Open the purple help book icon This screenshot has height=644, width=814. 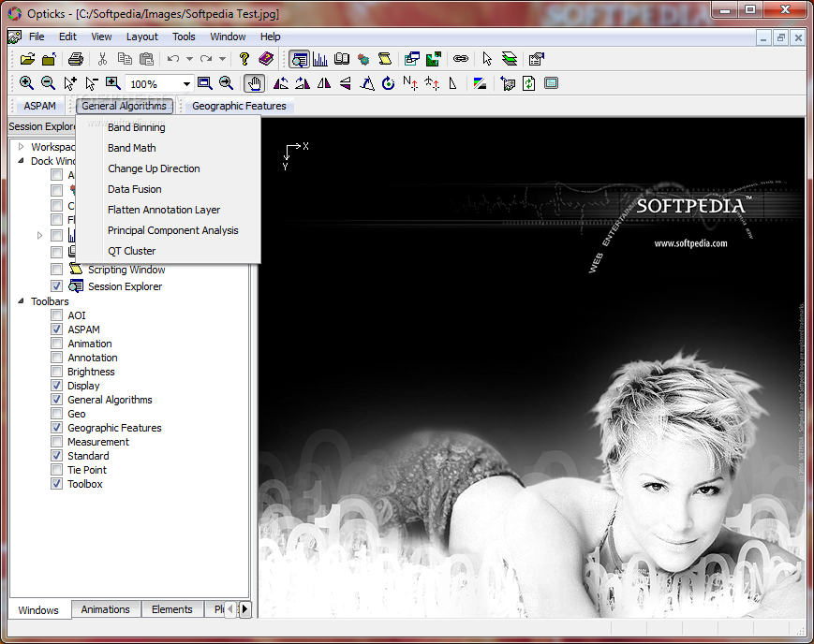click(x=266, y=59)
